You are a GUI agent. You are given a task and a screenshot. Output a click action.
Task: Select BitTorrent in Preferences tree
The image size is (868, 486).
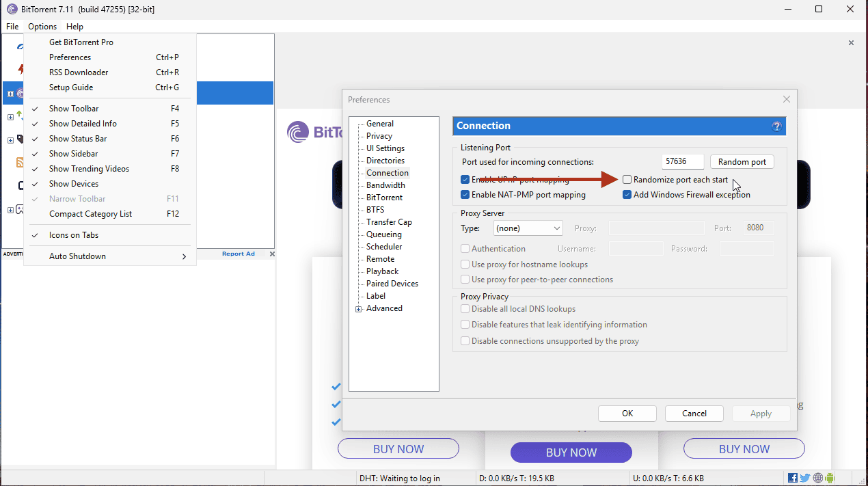(385, 198)
